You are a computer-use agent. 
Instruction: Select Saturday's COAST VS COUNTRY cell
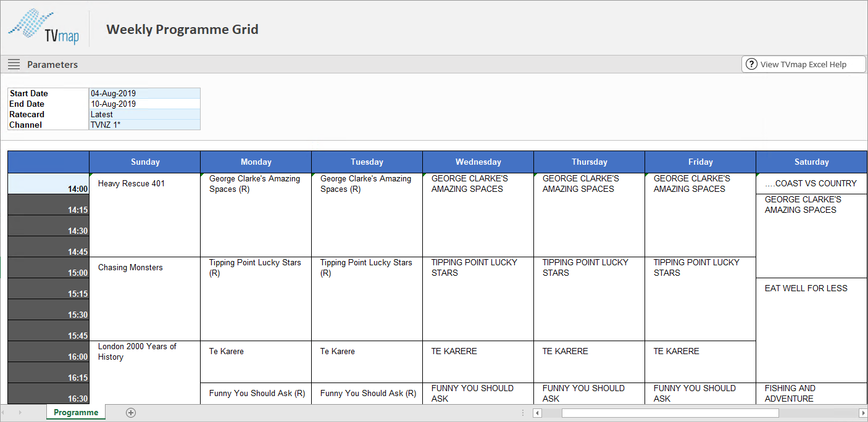(812, 184)
